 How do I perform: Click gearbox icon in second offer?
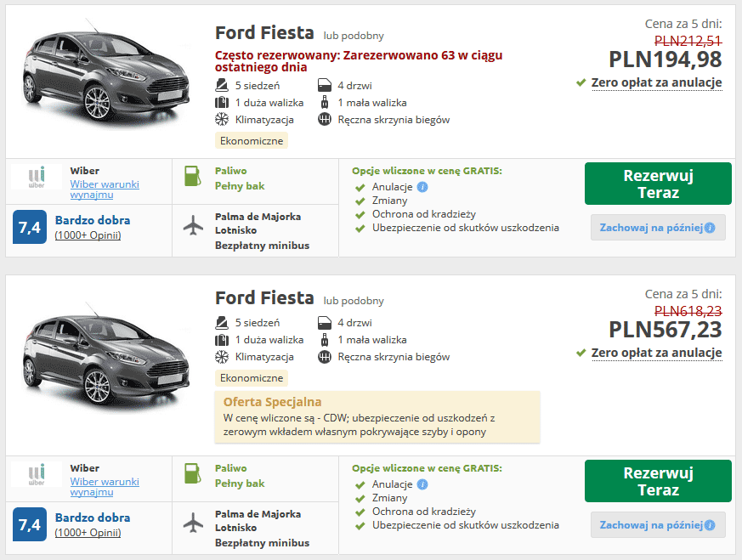325,357
